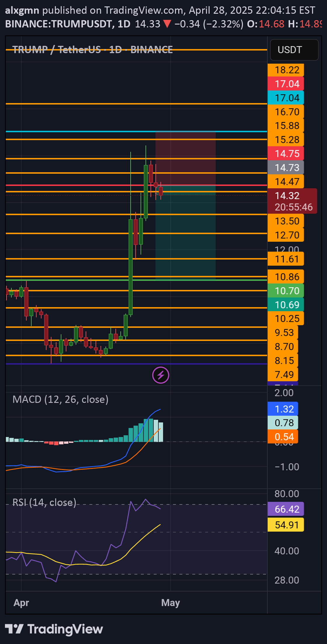327x644 pixels.
Task: Select the purple horizontal support line
Action: [x=136, y=364]
